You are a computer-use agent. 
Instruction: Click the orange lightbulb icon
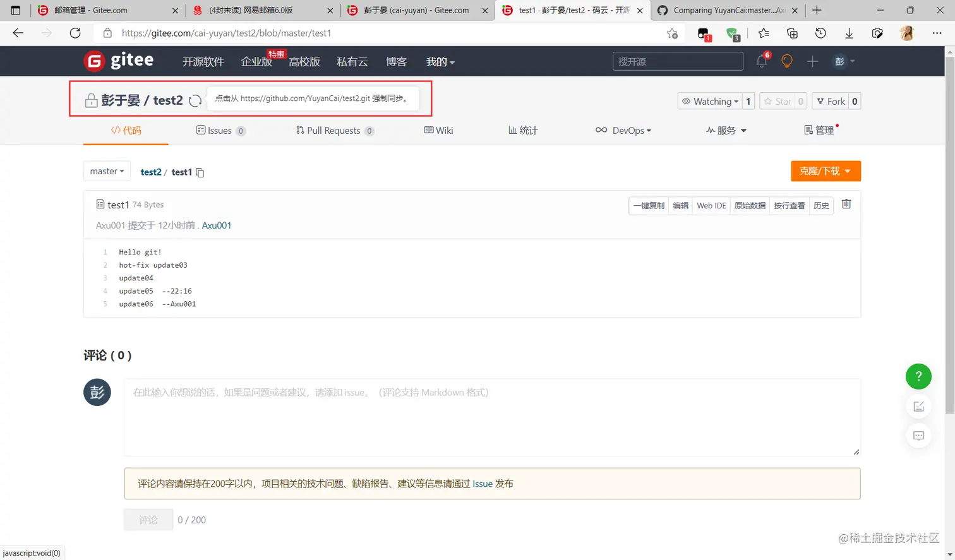point(787,61)
